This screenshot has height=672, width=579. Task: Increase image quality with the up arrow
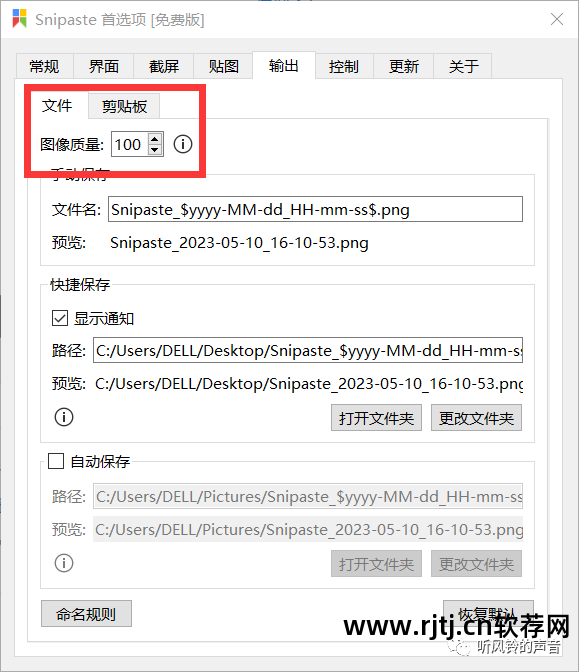pyautogui.click(x=155, y=138)
